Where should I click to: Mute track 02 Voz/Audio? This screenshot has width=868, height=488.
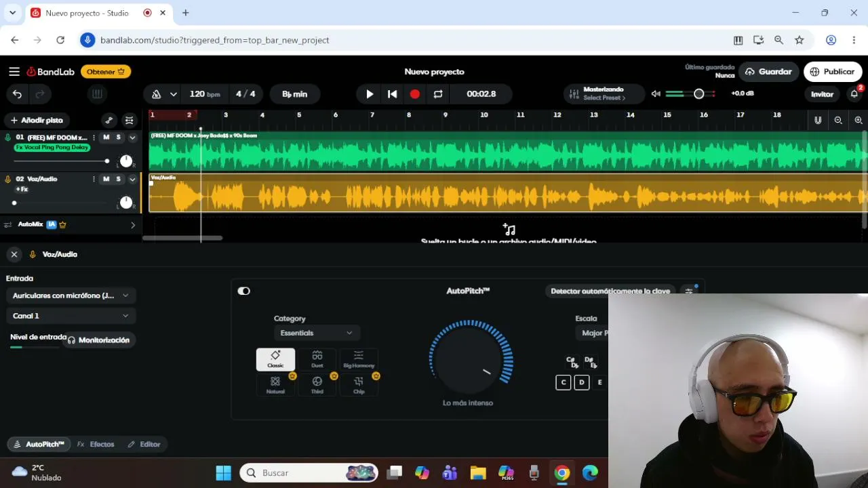pos(106,179)
